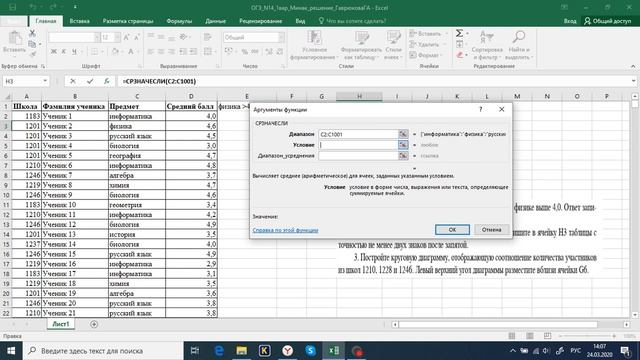
Task: Open the font color A swatch
Action: click(131, 51)
